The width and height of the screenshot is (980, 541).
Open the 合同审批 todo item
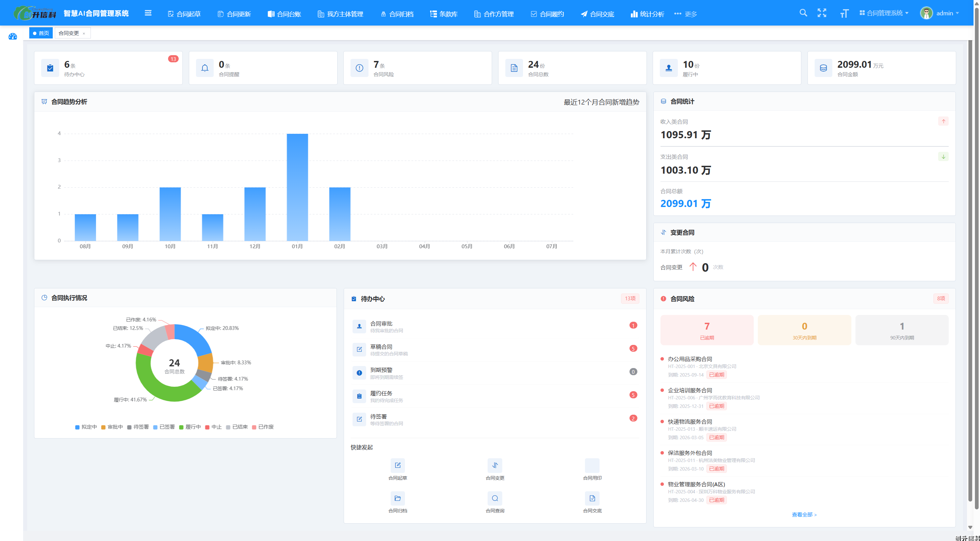point(494,326)
